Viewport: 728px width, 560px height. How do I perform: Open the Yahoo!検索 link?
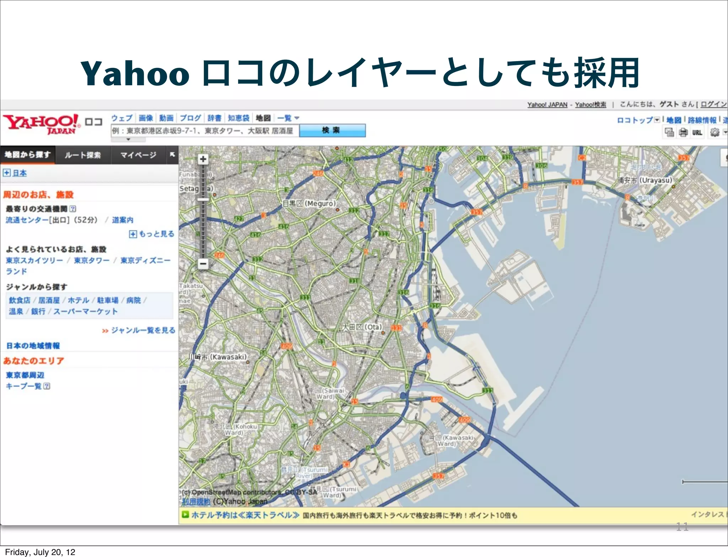tap(590, 104)
